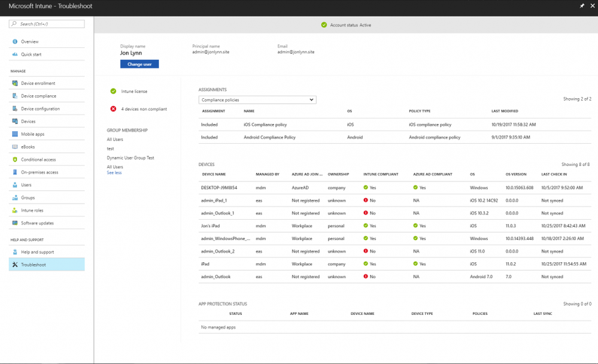Click the Change user button
The width and height of the screenshot is (598, 364).
139,64
